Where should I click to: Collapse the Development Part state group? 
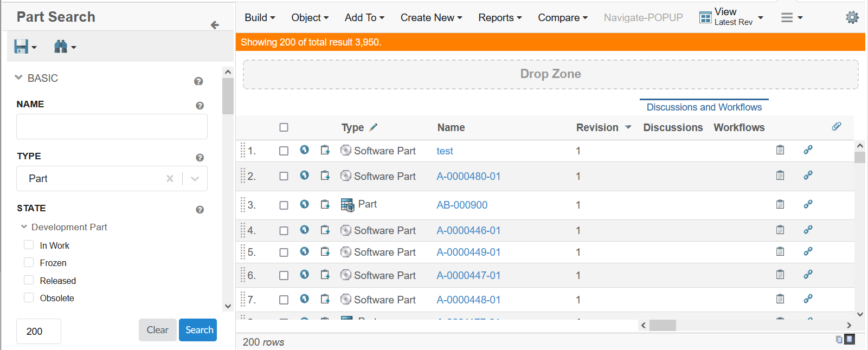pyautogui.click(x=24, y=227)
